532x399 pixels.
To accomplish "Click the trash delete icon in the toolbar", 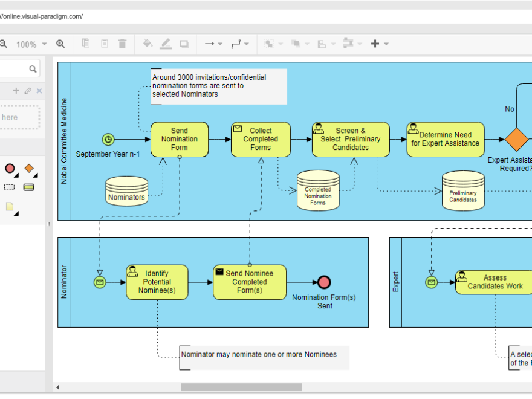I will tap(122, 44).
